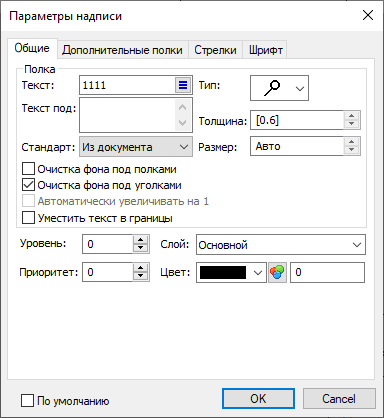Decrease Уровень value with down arrow
Screen dimensions: 384x418
[141, 248]
